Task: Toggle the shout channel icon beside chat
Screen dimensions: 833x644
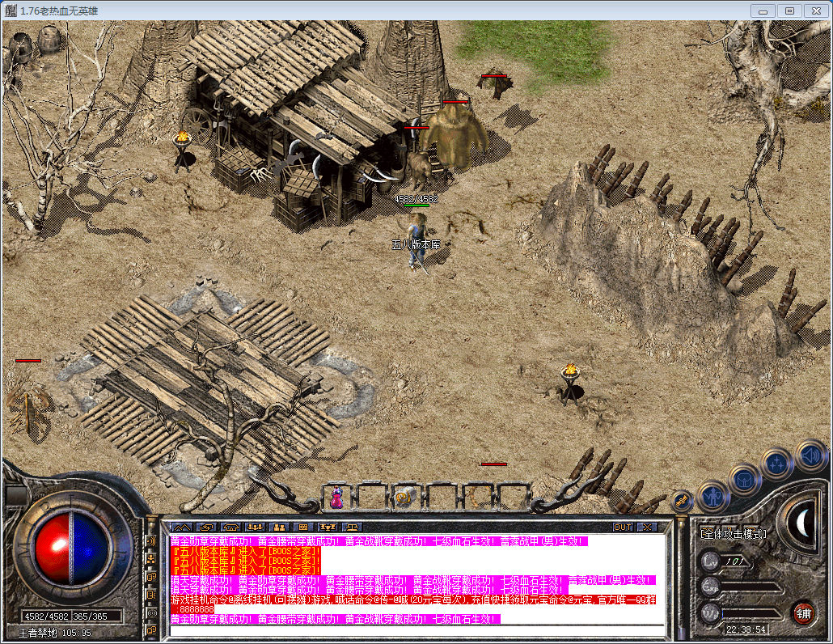Action: (151, 541)
